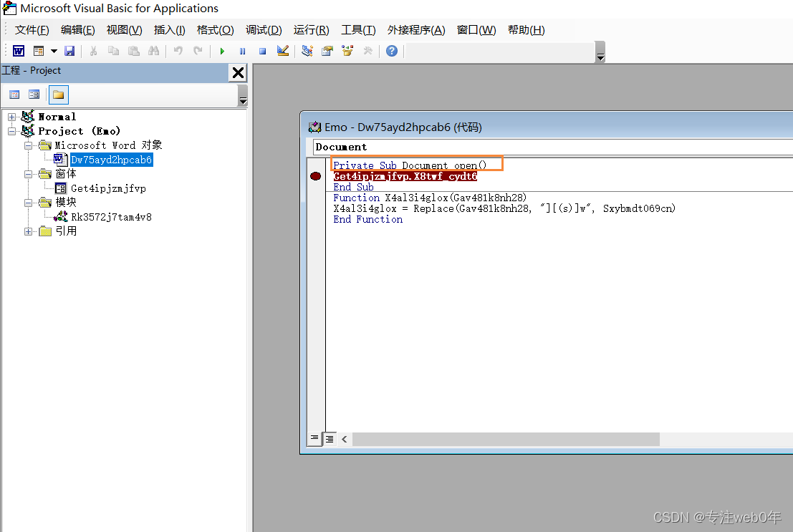Image resolution: width=793 pixels, height=532 pixels.
Task: Collapse the 窗体 folder
Action: coord(29,174)
